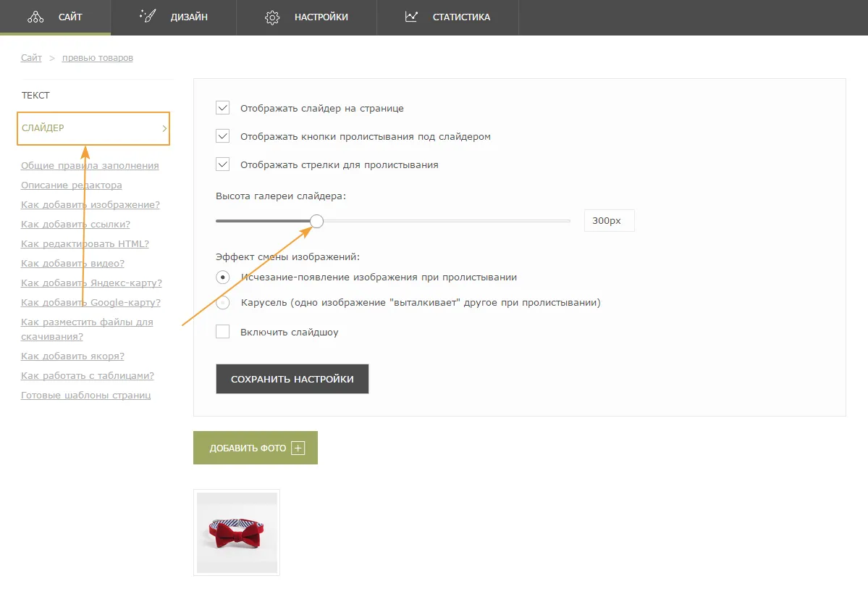Click the Статистика chart icon

411,17
